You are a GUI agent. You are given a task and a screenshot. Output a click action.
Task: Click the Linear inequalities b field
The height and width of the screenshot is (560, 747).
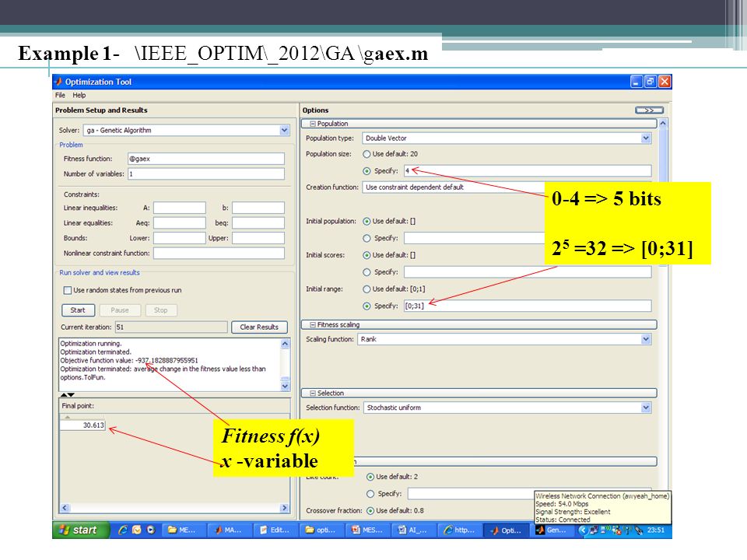coord(258,208)
